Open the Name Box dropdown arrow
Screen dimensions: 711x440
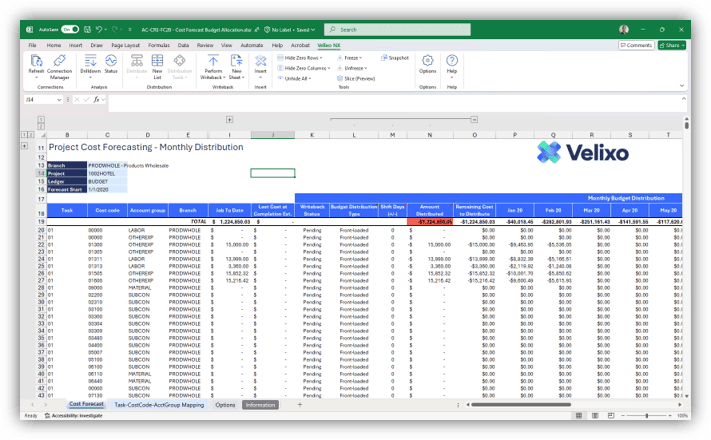pos(59,100)
